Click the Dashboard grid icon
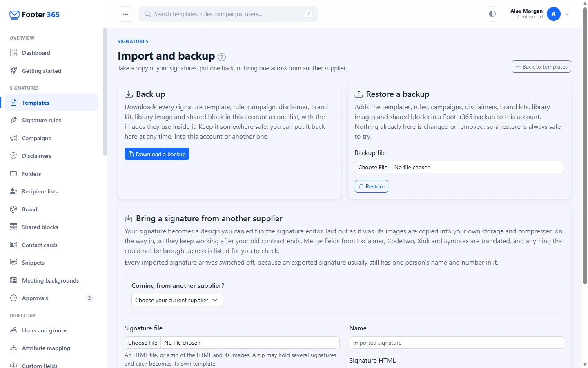The image size is (588, 368). [13, 53]
